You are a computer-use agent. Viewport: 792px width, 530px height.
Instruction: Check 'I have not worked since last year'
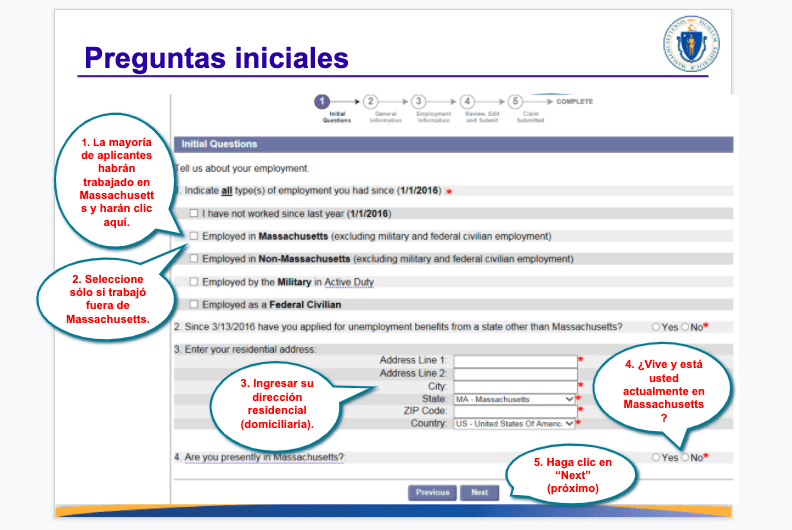pos(193,213)
